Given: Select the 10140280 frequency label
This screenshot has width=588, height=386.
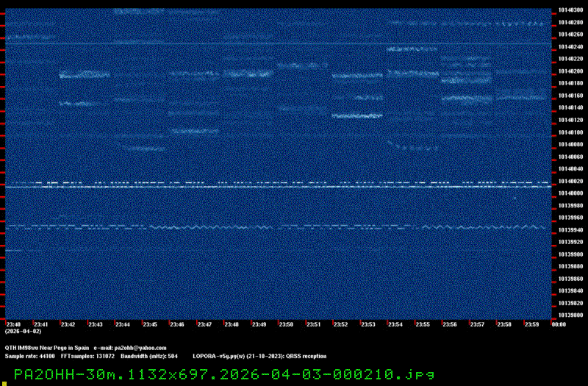Looking at the screenshot, I should 571,23.
